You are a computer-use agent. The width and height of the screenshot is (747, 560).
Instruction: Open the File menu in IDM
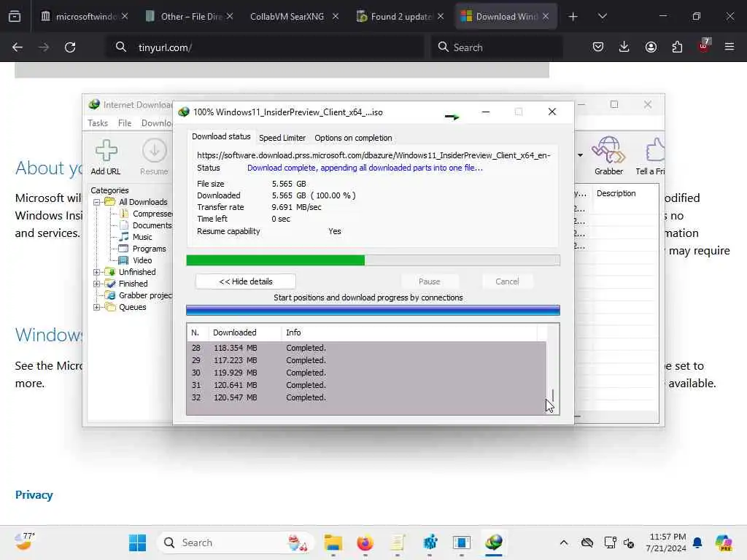coord(125,122)
